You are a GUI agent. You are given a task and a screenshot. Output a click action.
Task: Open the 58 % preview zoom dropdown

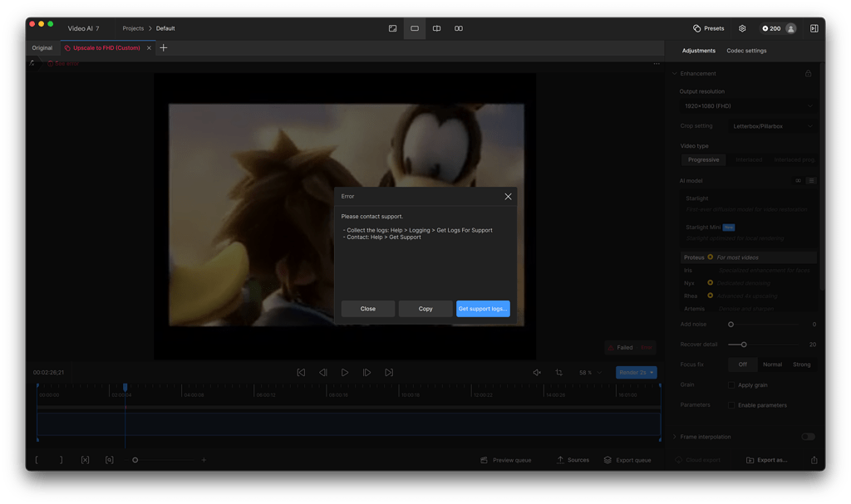pos(591,373)
